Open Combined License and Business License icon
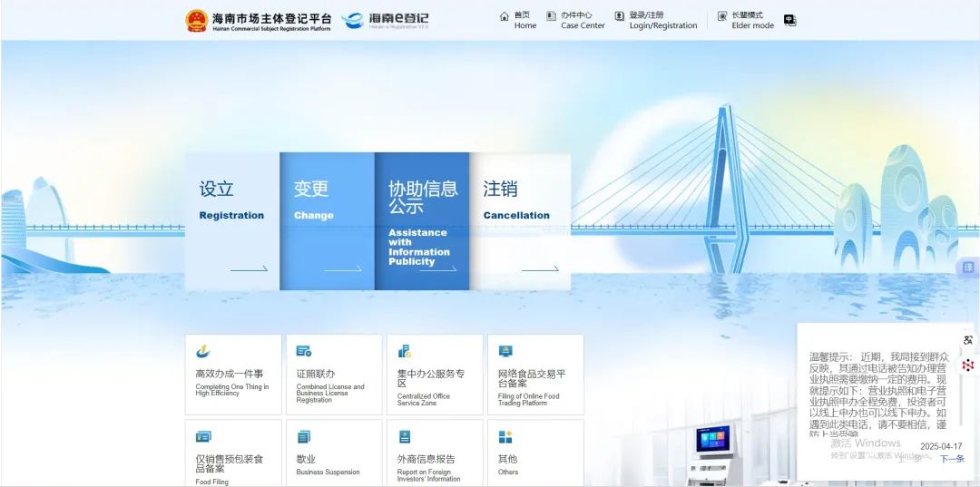980x487 pixels. point(304,351)
